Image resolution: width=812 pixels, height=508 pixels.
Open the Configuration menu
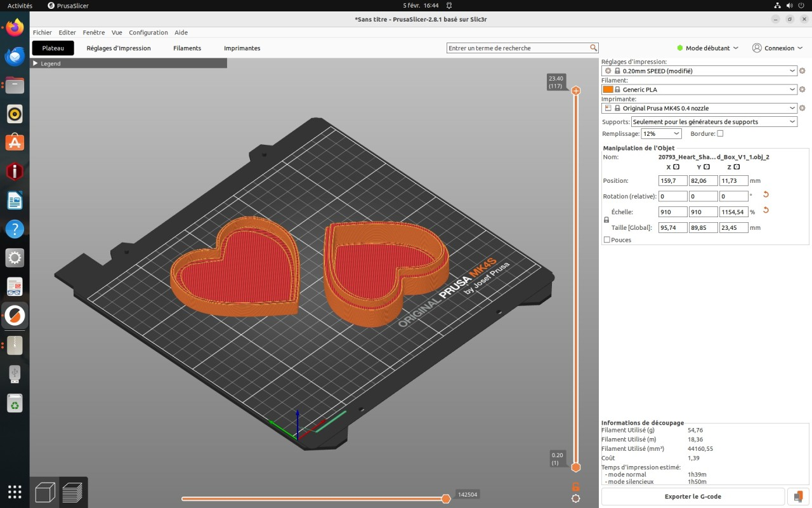pos(148,32)
